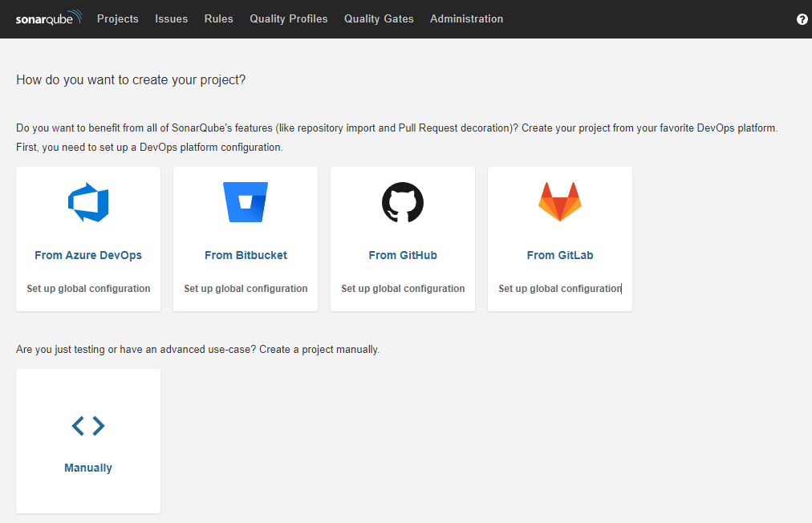Open the help question mark icon
812x523 pixels.
(802, 19)
